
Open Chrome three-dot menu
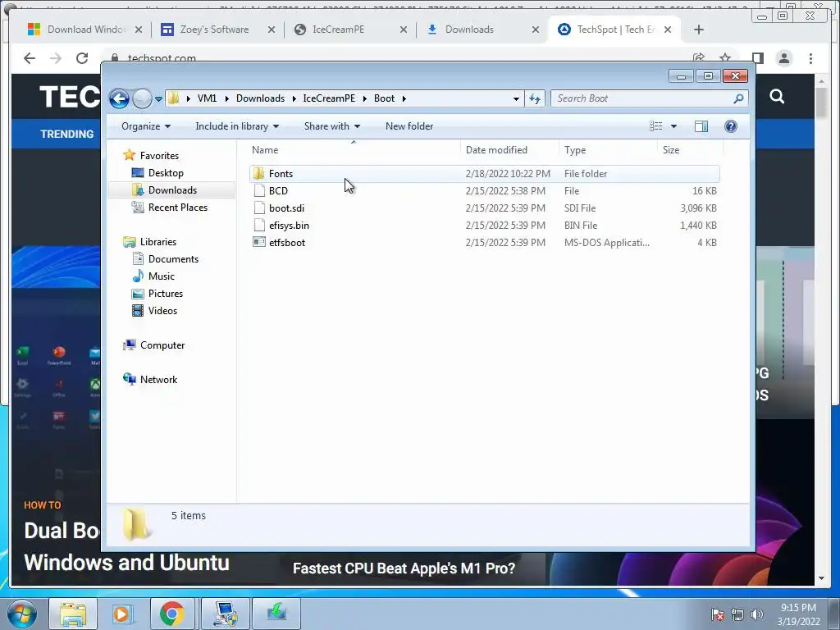click(x=810, y=58)
